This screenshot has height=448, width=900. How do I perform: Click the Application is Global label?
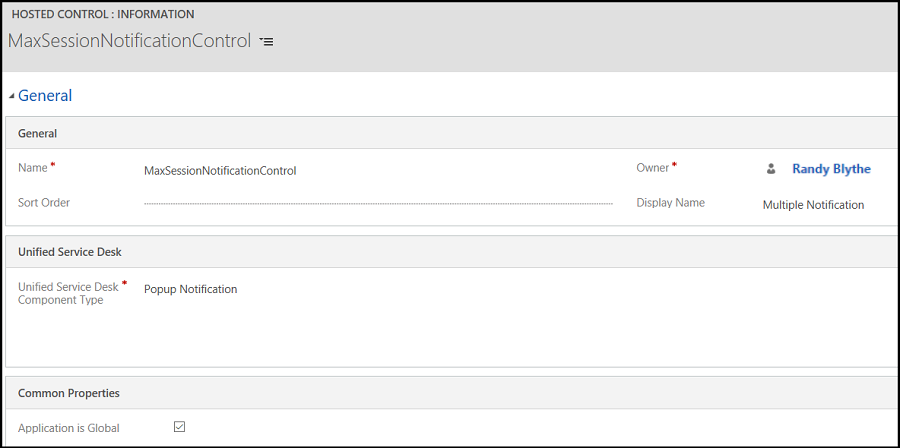click(69, 428)
